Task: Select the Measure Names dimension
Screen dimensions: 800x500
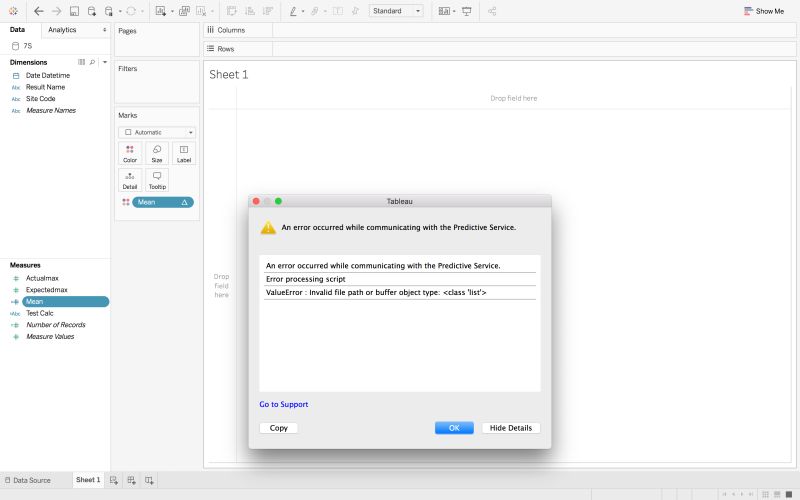Action: (x=51, y=111)
